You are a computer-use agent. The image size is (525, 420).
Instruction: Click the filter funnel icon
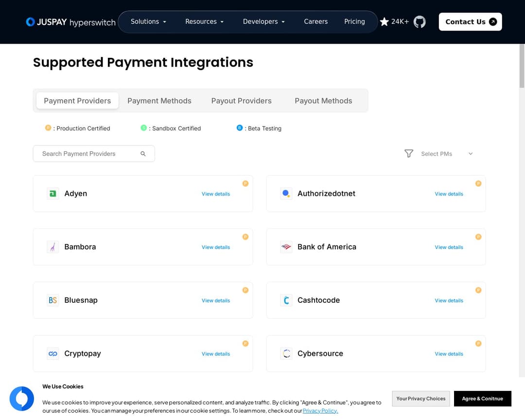pos(408,154)
